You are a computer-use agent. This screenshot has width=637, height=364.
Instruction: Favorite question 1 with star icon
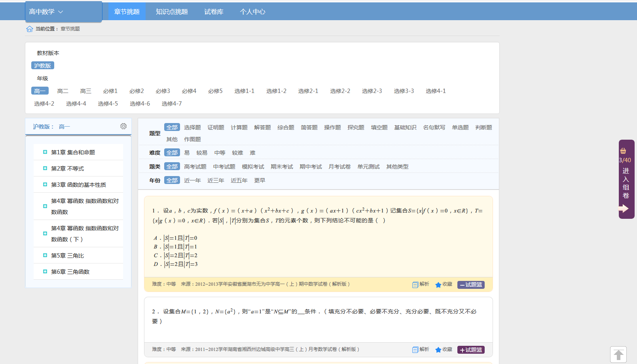(443, 284)
